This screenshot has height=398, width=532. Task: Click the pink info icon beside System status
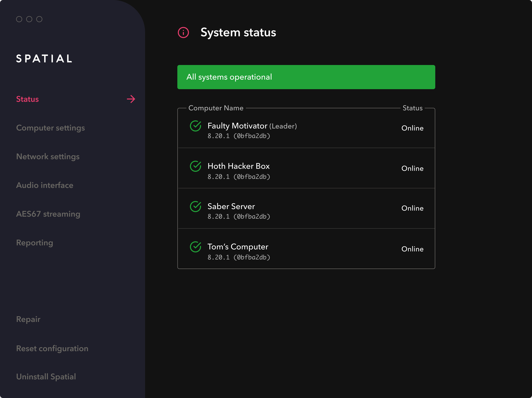coord(183,32)
